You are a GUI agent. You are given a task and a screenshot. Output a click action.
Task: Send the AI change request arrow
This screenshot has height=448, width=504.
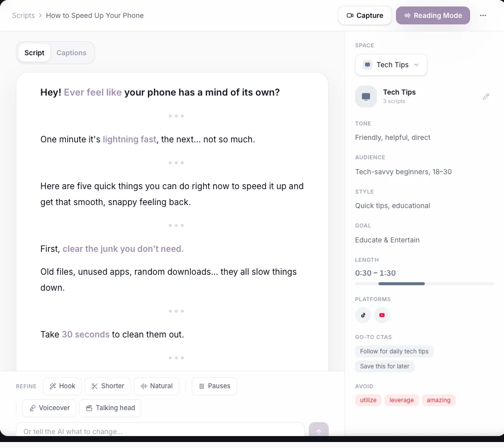pyautogui.click(x=319, y=431)
